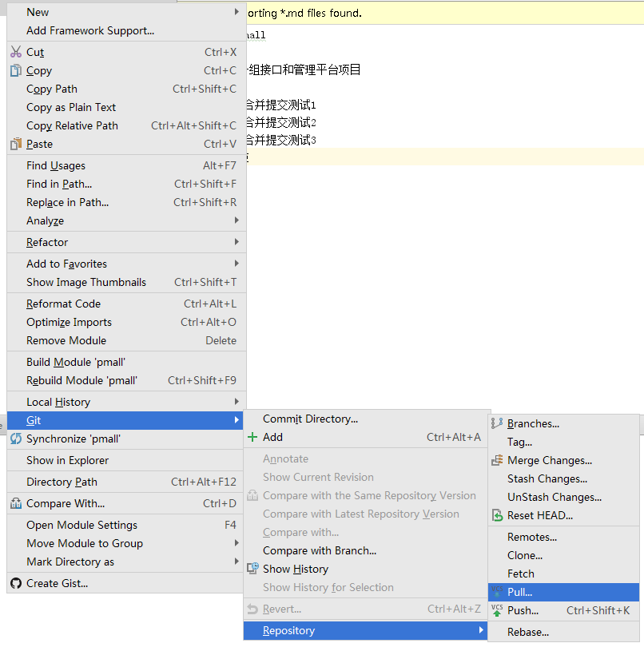Select Directory Path entry
This screenshot has width=644, height=647.
125,482
